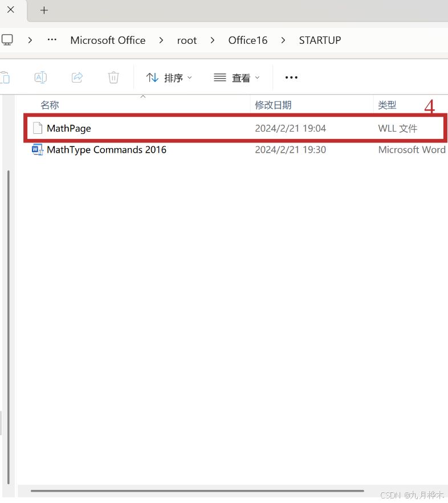The image size is (448, 503).
Task: Sort by the 类型 column header
Action: (x=387, y=105)
